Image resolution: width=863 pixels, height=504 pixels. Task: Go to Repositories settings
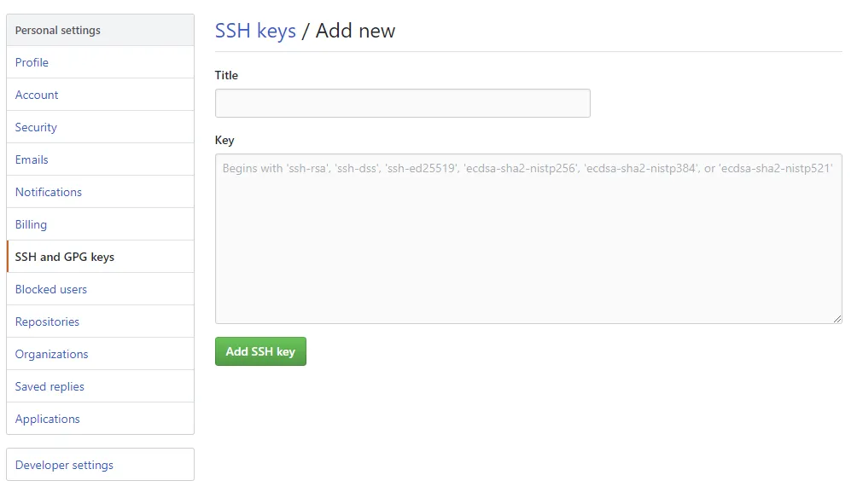47,322
